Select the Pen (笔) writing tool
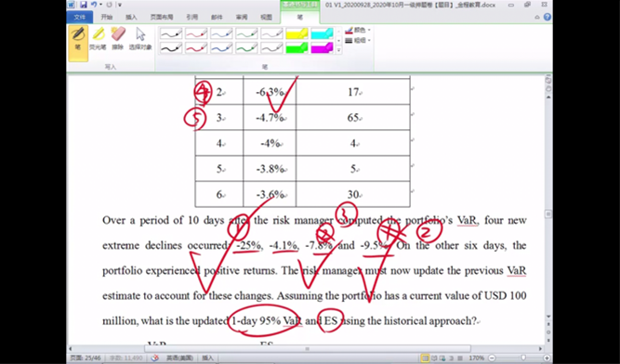This screenshot has height=364, width=620. (x=78, y=44)
